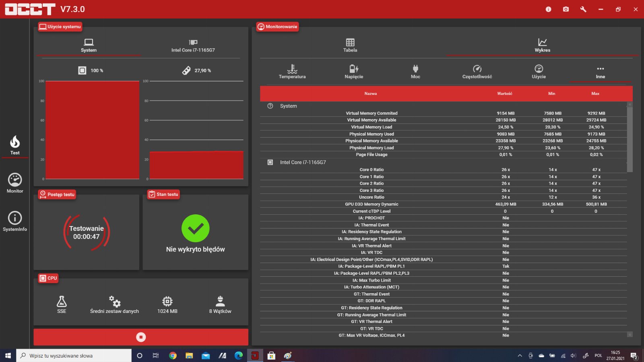644x362 pixels.
Task: Show Inne sensors
Action: click(601, 72)
